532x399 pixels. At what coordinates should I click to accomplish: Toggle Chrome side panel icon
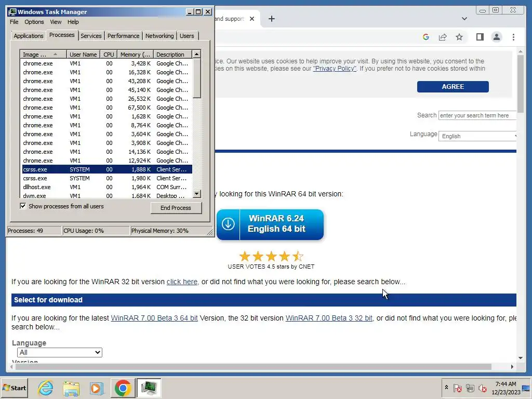(x=480, y=37)
